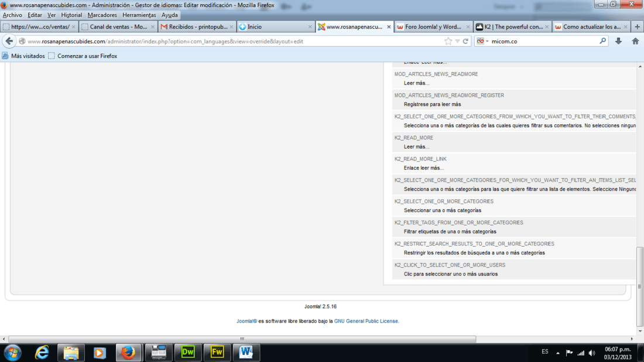Screen dimensions: 644x362
Task: Switch to 'K2 | The powerful con...' tab
Action: tap(512, 27)
